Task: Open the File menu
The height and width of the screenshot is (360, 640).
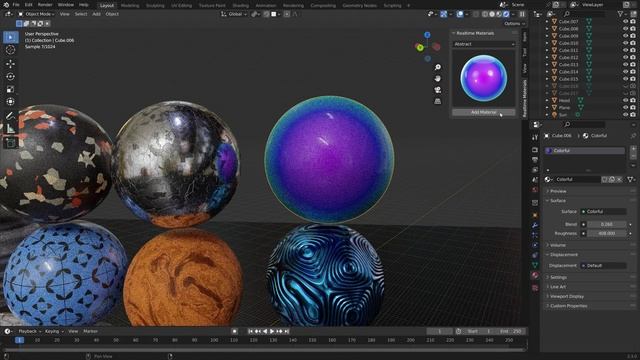Action: (x=16, y=5)
